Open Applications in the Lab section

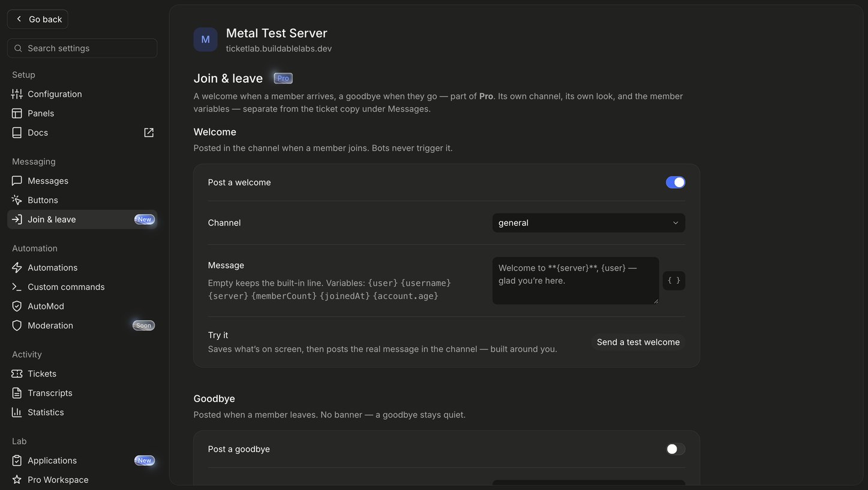tap(82, 461)
